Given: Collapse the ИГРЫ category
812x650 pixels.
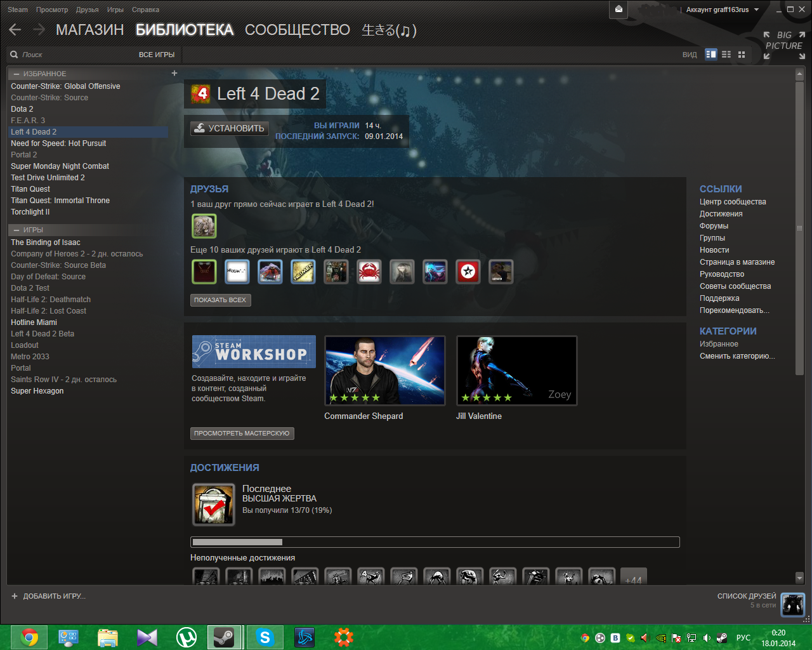Looking at the screenshot, I should [16, 230].
